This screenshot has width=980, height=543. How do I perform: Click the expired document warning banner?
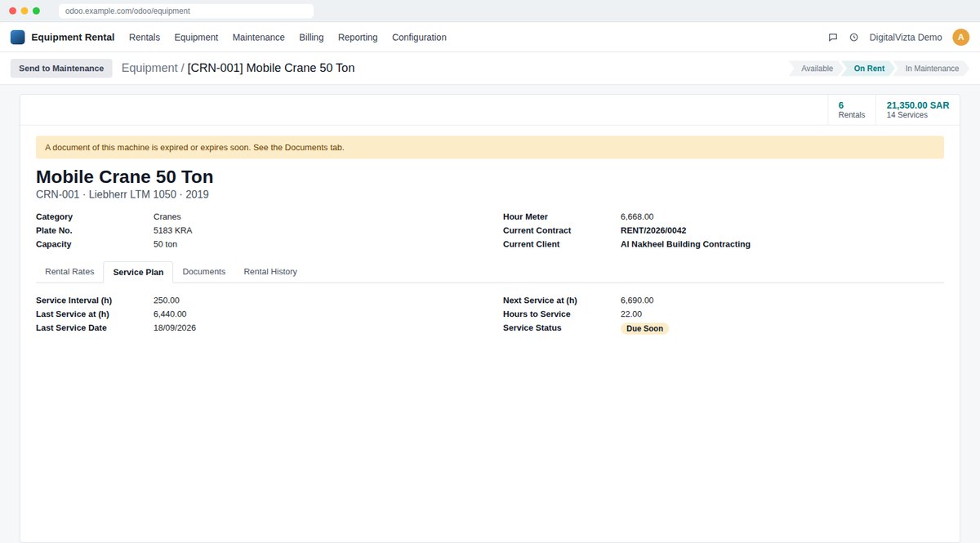click(490, 148)
